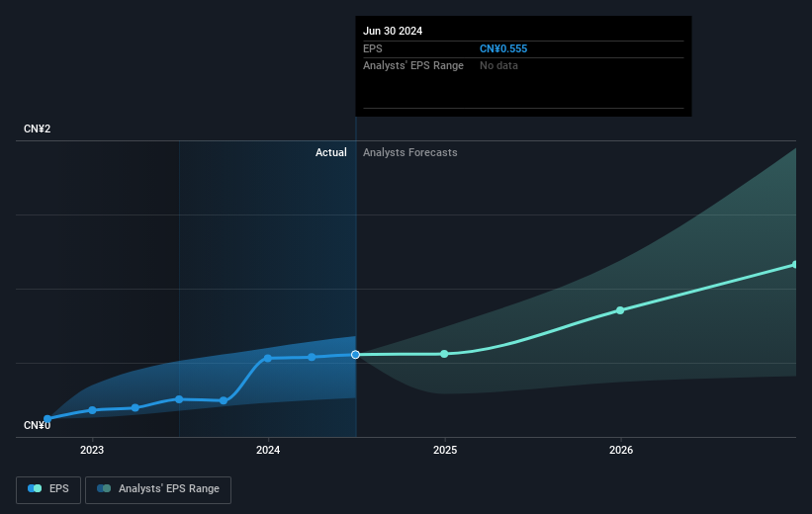The width and height of the screenshot is (812, 514).
Task: Click the 2024 x-axis label
Action: point(268,451)
